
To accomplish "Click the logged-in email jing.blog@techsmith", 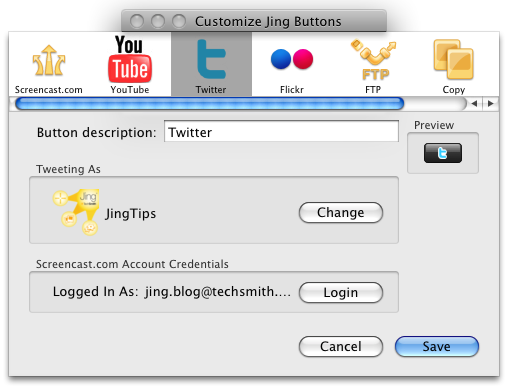I will coord(218,292).
